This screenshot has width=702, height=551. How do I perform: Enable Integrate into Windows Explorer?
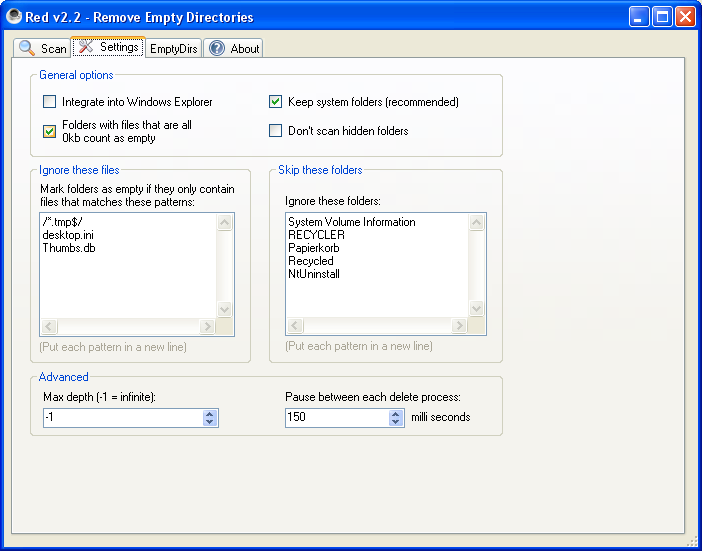point(49,102)
